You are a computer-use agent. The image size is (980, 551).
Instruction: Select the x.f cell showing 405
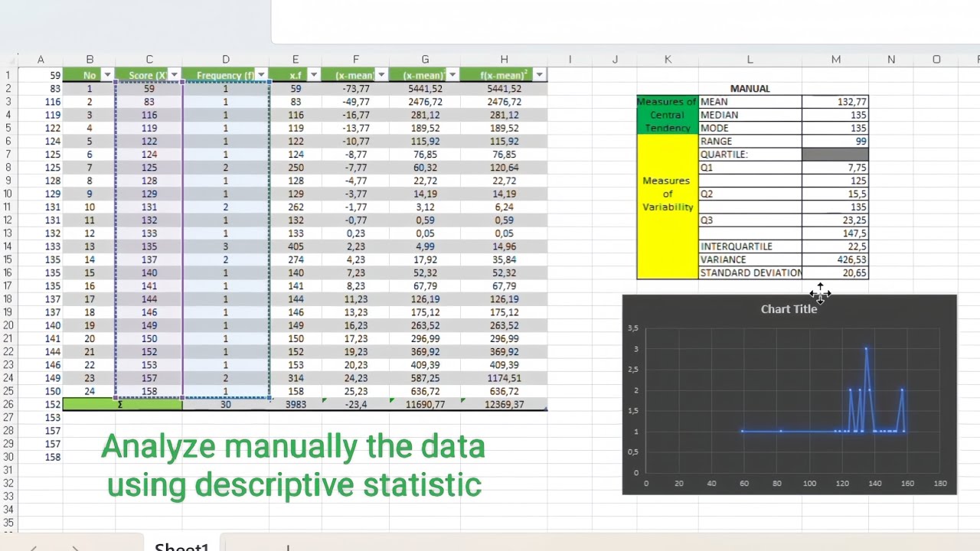(x=296, y=246)
